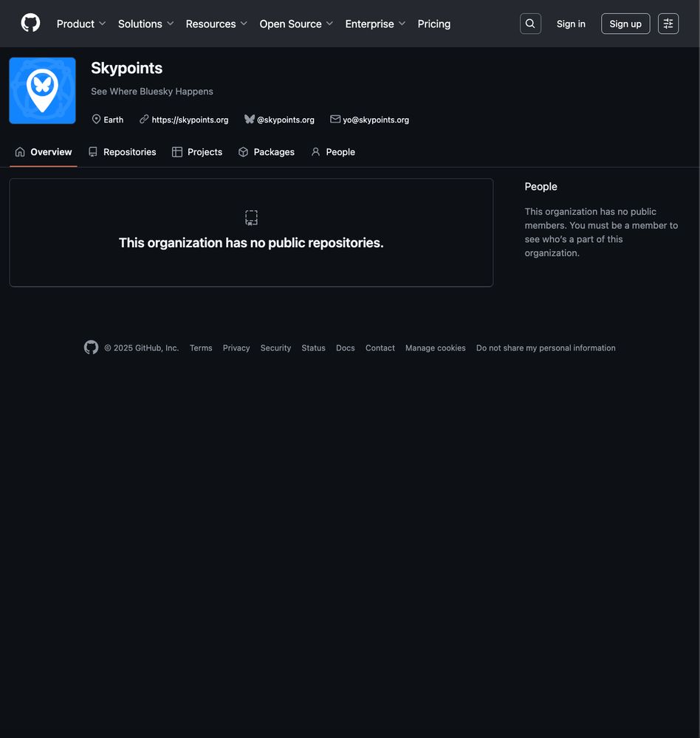Switch to the People tab
This screenshot has height=738, width=700.
(x=333, y=152)
